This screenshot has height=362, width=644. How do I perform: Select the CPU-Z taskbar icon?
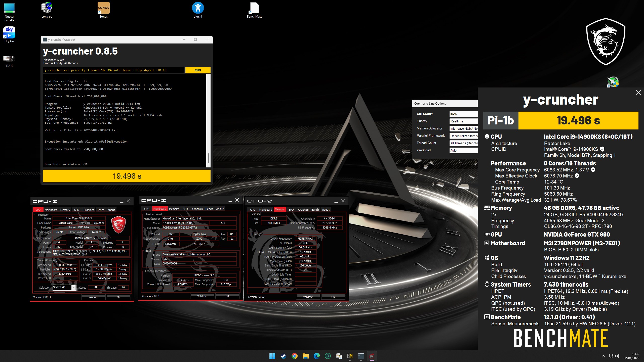point(372,356)
